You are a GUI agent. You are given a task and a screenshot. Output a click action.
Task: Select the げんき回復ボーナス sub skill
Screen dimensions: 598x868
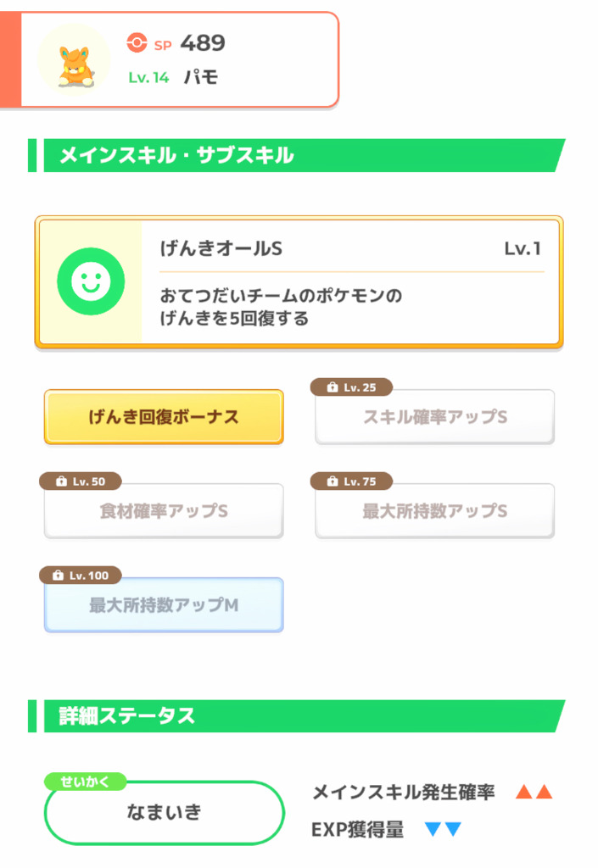click(164, 417)
